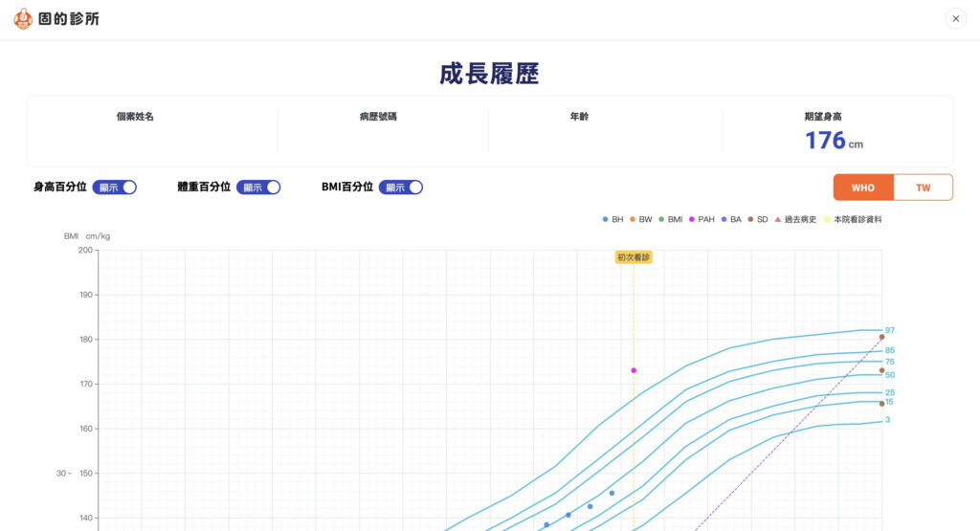This screenshot has height=531, width=980.
Task: Toggle the 過去病史 legend entry
Action: pos(795,219)
